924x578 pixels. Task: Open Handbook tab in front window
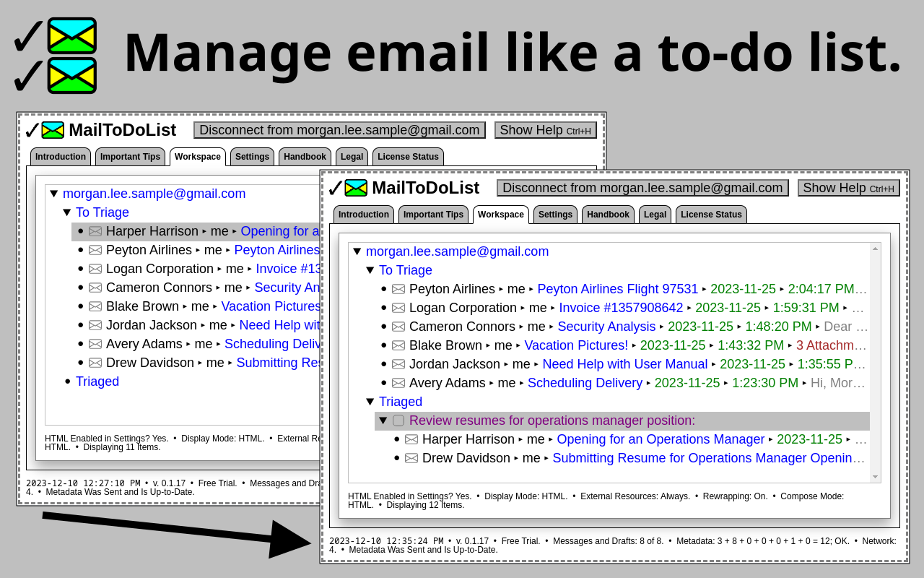point(608,215)
